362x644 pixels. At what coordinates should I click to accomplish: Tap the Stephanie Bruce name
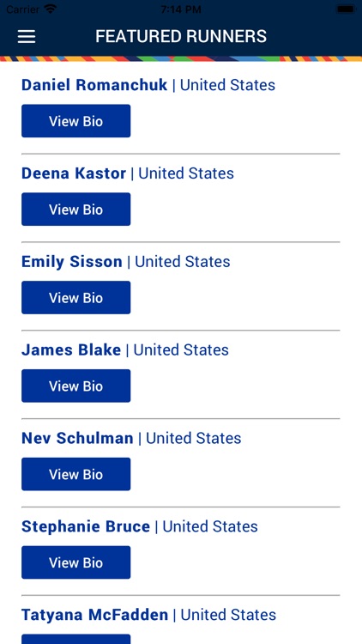[86, 526]
